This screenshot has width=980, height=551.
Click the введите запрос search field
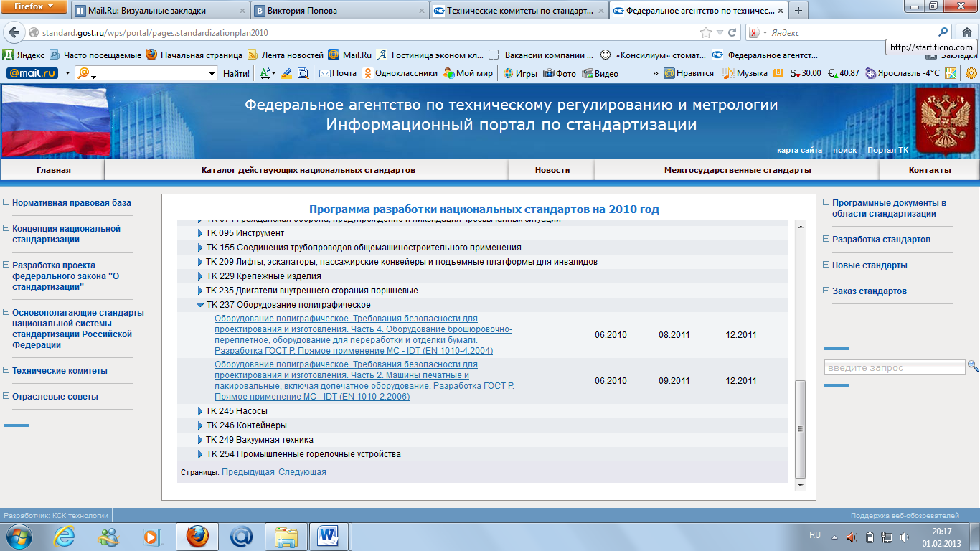pyautogui.click(x=895, y=367)
